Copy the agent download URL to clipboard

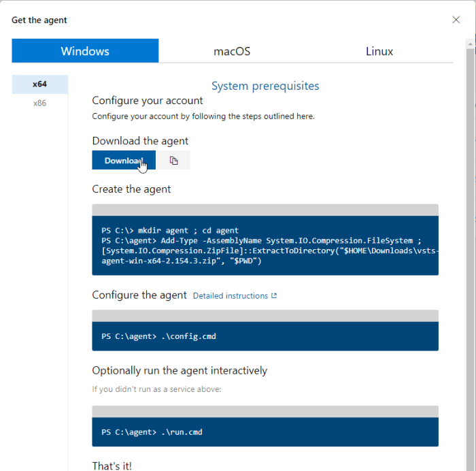[x=173, y=160]
